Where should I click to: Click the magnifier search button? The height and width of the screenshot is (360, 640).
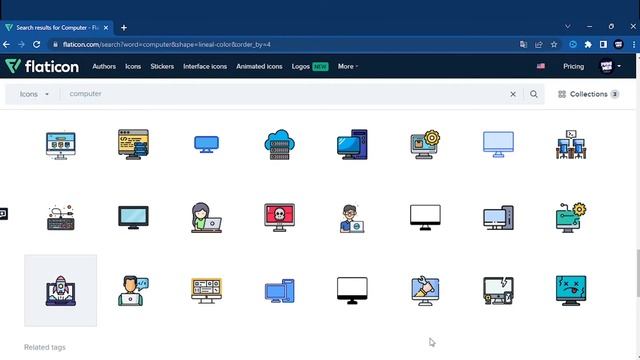[x=533, y=94]
